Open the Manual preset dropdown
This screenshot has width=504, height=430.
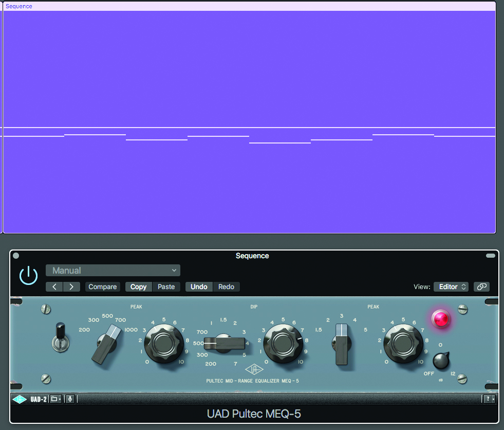tap(113, 271)
